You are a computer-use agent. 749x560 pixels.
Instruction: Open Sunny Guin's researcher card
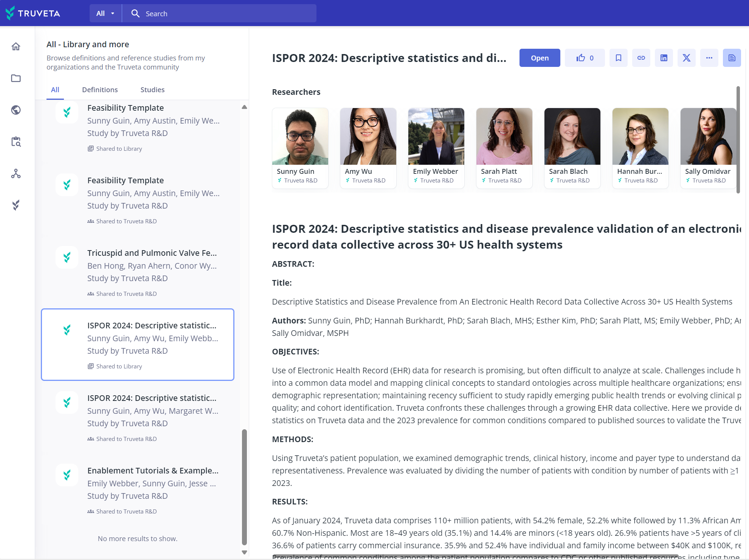tap(300, 148)
